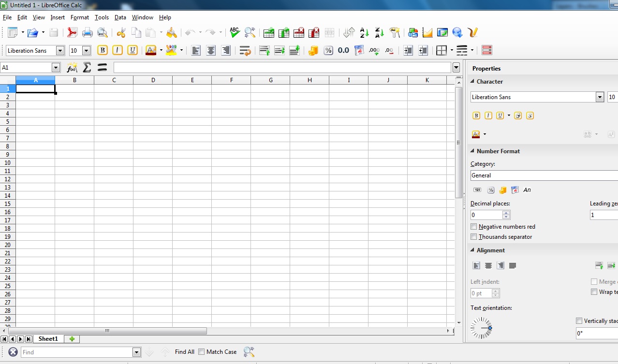
Task: Sort data ascending
Action: [363, 32]
